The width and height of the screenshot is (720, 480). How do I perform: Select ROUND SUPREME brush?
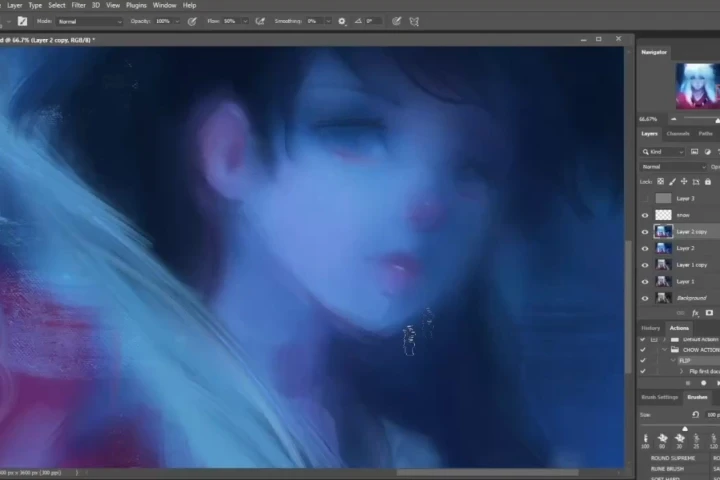673,458
